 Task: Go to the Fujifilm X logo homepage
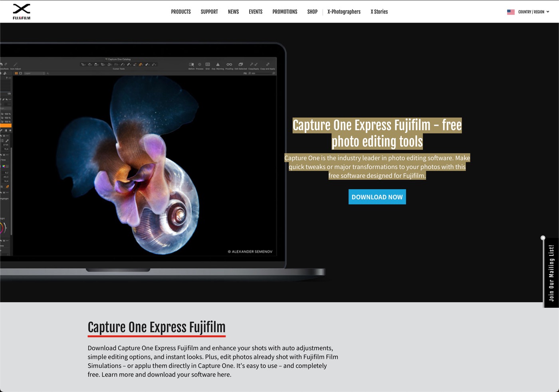point(22,12)
